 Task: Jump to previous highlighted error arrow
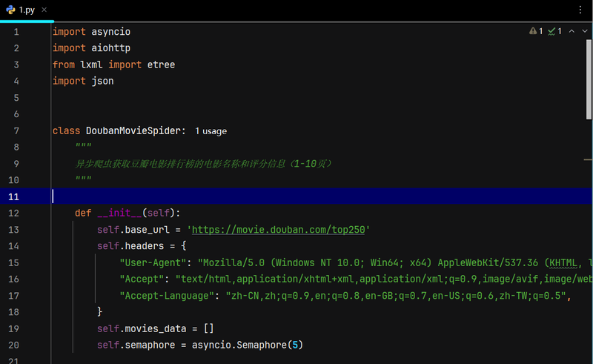pyautogui.click(x=572, y=31)
